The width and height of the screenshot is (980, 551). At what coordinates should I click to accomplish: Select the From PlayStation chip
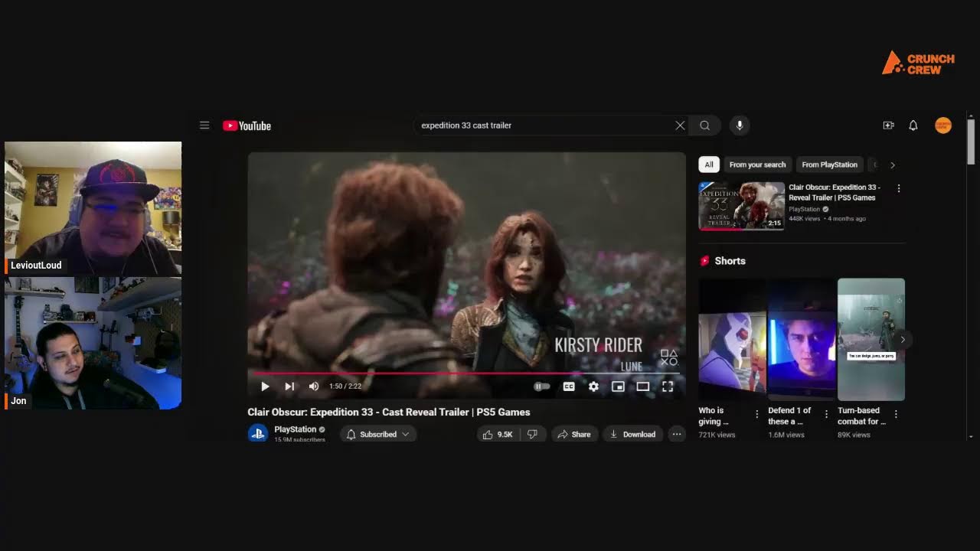pos(830,165)
